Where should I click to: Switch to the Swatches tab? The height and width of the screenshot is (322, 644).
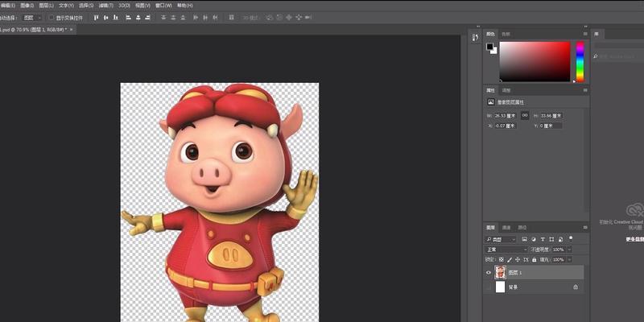click(506, 34)
